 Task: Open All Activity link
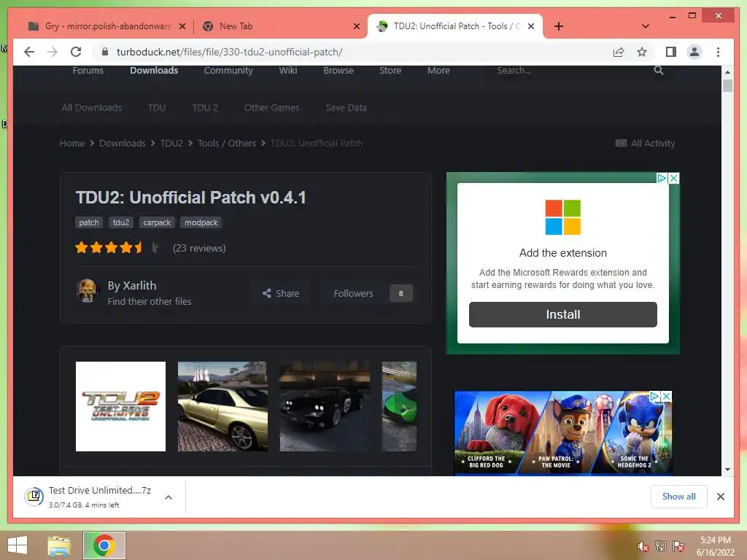[646, 144]
